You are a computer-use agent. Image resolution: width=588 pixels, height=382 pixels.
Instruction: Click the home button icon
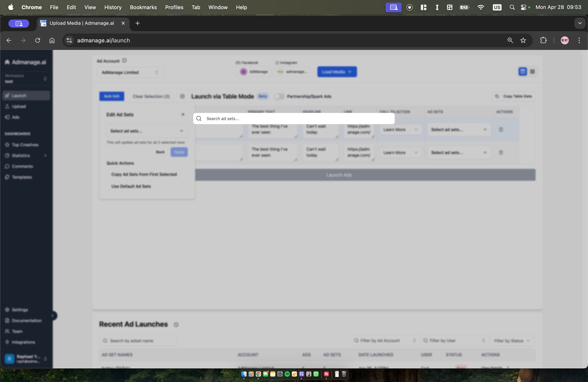[52, 40]
